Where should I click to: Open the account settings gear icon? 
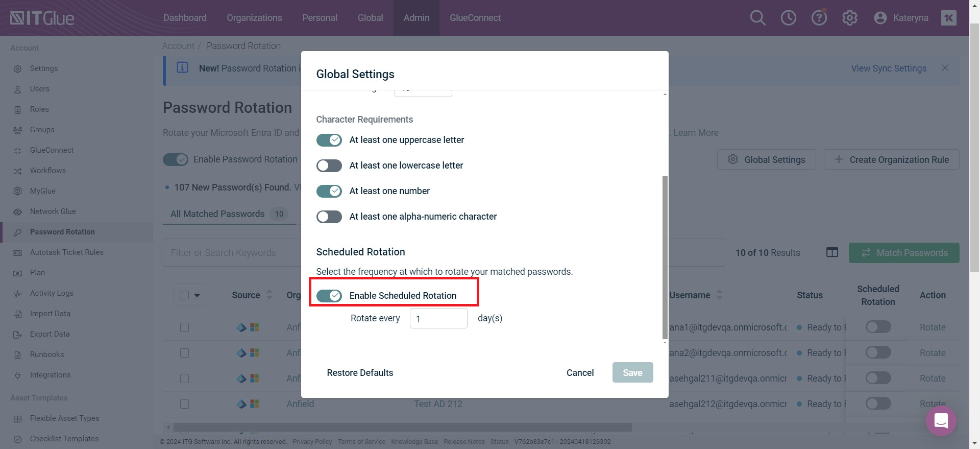(849, 18)
